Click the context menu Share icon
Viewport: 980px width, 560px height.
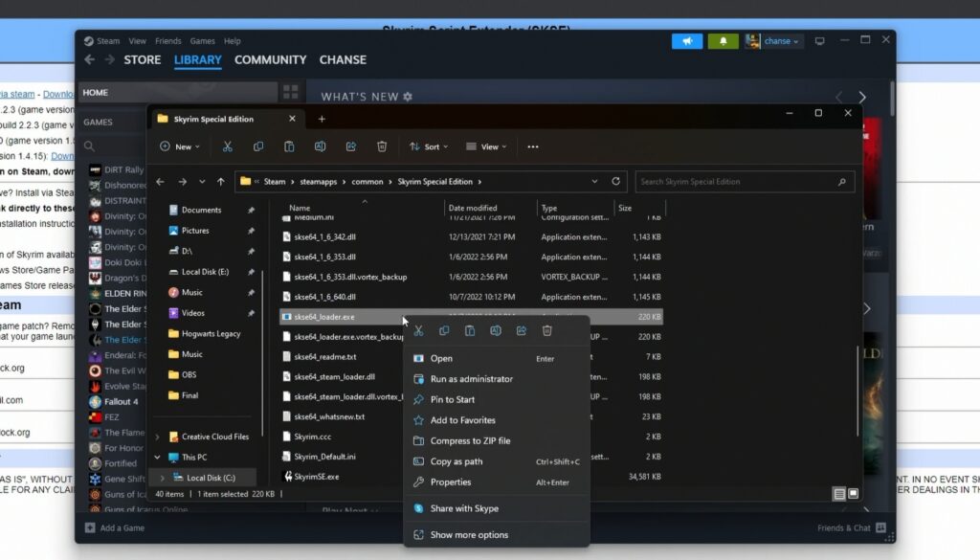[522, 330]
